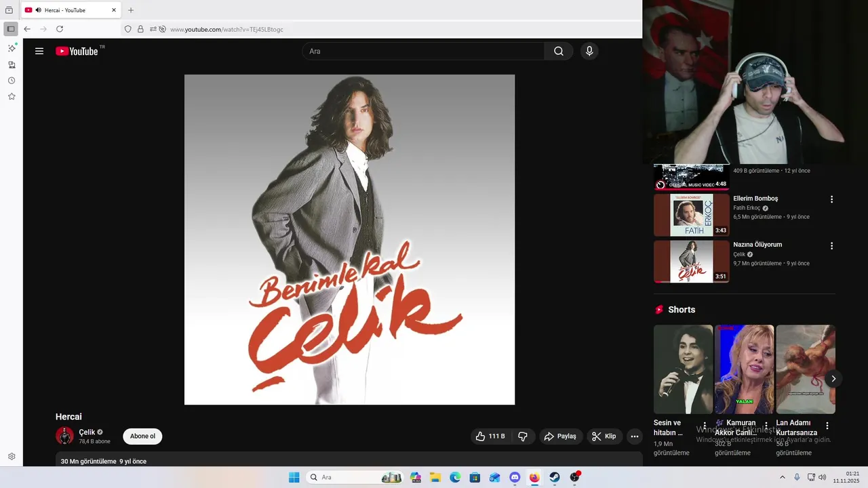868x488 pixels.
Task: Open Outlook from taskbar
Action: click(495, 477)
